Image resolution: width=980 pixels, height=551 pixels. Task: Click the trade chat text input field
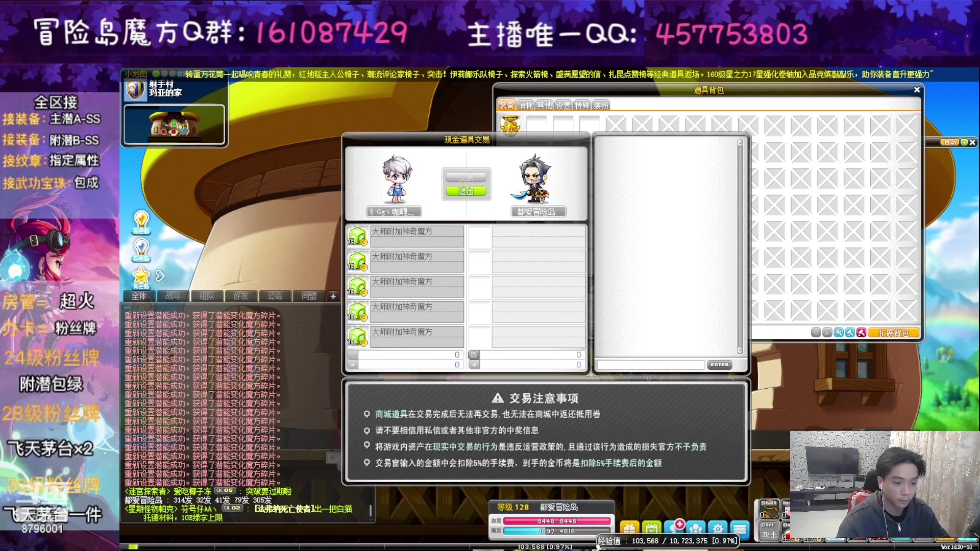pyautogui.click(x=651, y=365)
